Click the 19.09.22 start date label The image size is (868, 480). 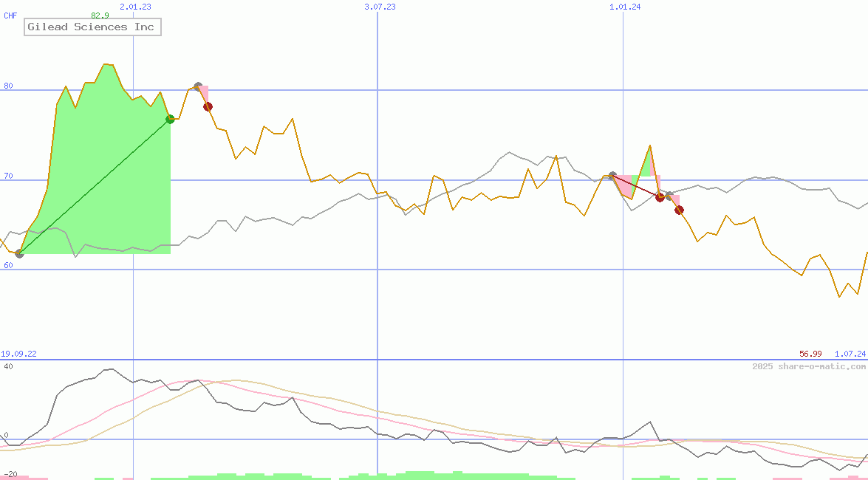coord(18,354)
